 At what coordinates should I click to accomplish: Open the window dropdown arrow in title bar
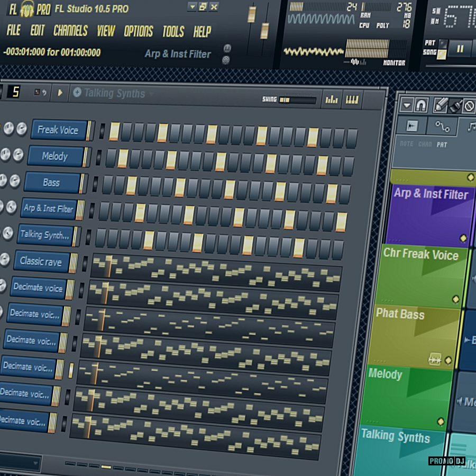[192, 6]
